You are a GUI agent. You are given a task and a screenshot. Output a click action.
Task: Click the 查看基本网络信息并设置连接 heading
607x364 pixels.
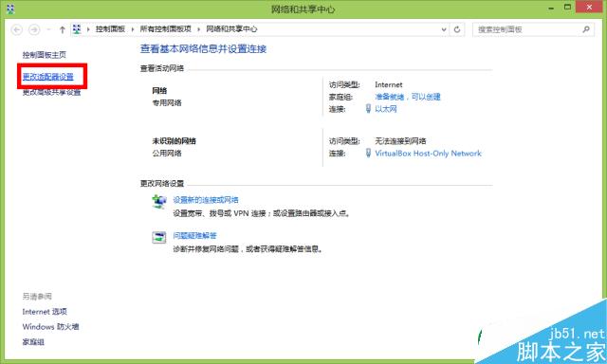pos(203,48)
